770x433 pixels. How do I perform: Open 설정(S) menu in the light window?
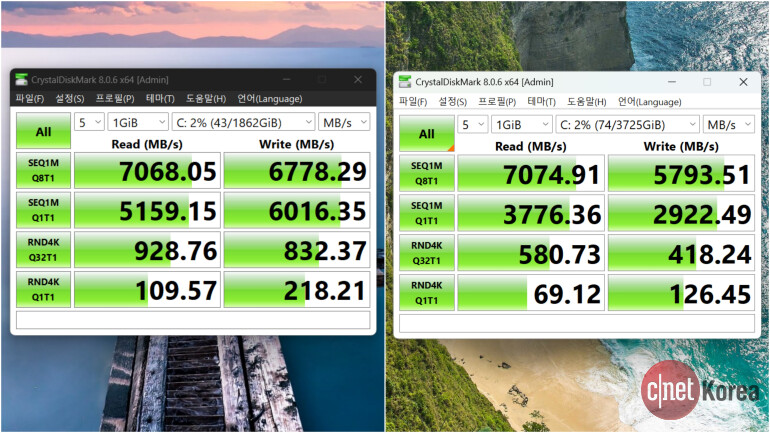(453, 102)
